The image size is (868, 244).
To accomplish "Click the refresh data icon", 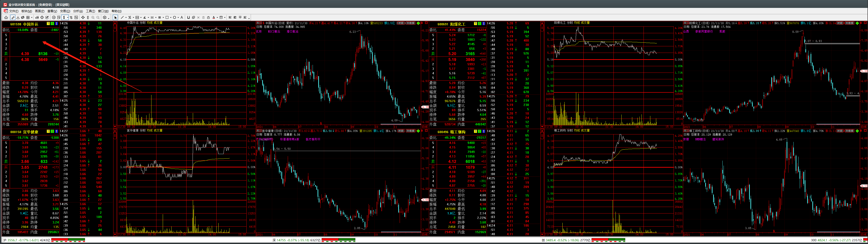I will [x=23, y=18].
